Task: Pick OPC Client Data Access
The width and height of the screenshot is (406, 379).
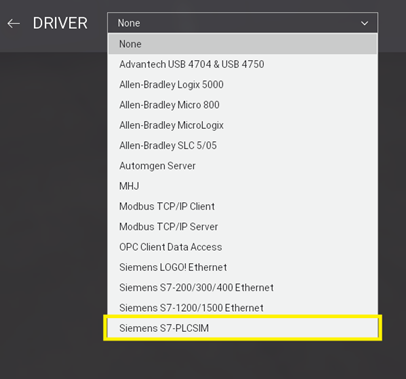Action: pos(243,247)
